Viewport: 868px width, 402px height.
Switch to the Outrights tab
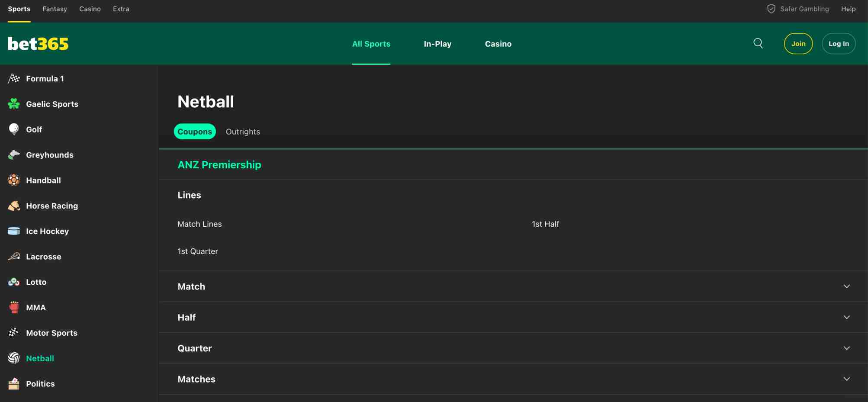pyautogui.click(x=243, y=132)
